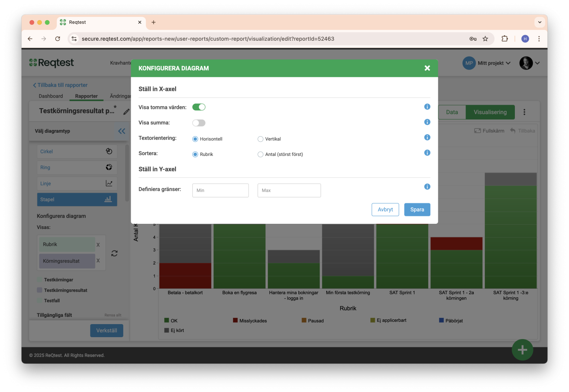
Task: Toggle the Ej kört legend entry
Action: point(174,330)
